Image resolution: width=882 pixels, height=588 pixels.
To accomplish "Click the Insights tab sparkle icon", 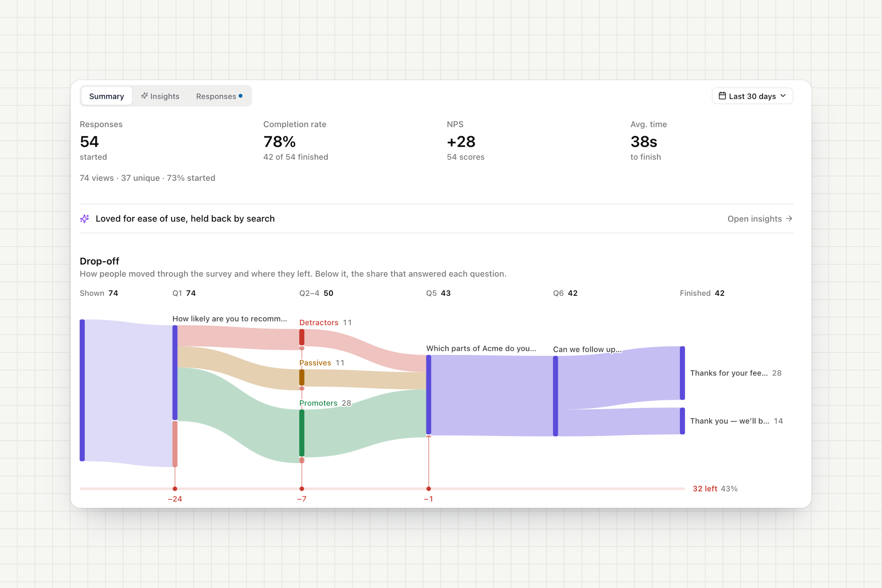I will (x=144, y=96).
